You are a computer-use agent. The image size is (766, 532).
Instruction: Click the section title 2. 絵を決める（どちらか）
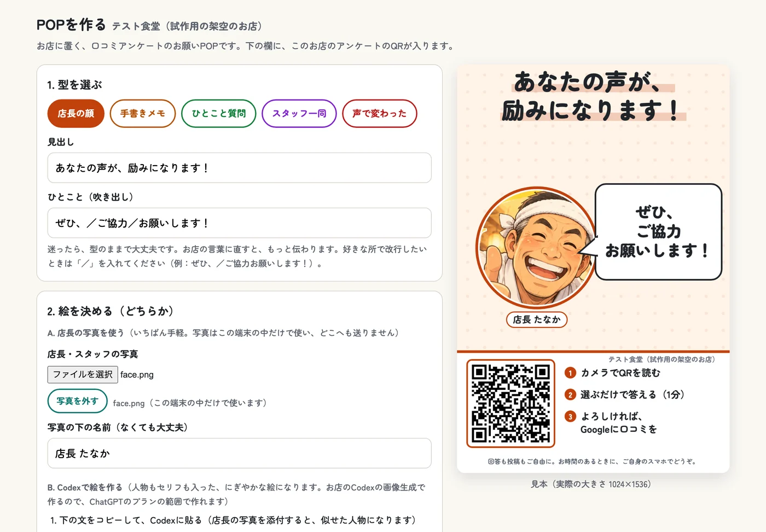click(x=111, y=311)
